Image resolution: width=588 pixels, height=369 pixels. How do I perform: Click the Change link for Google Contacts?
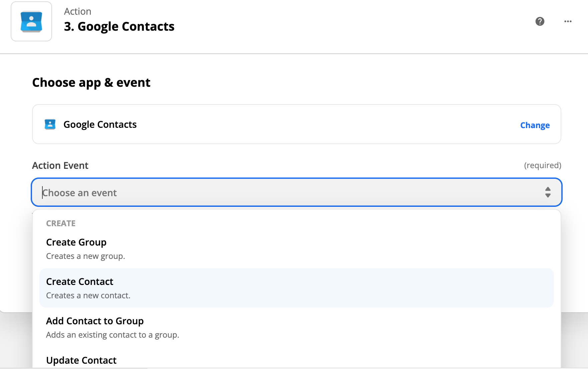pos(535,125)
